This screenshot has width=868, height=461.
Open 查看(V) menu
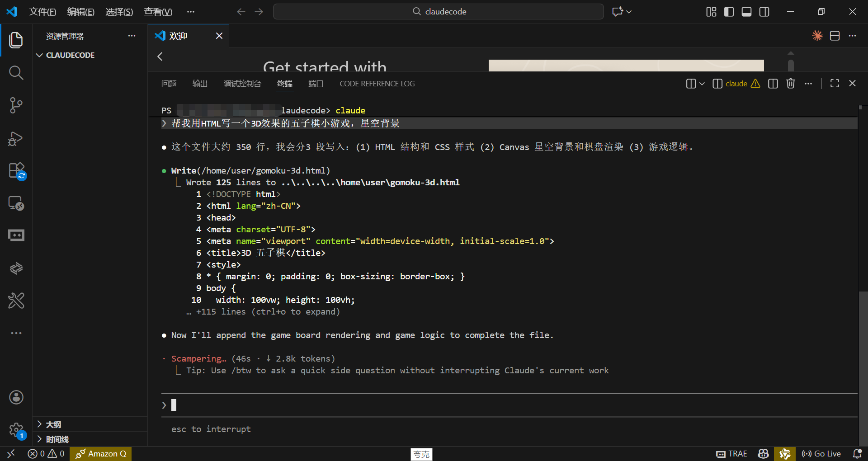click(x=158, y=12)
